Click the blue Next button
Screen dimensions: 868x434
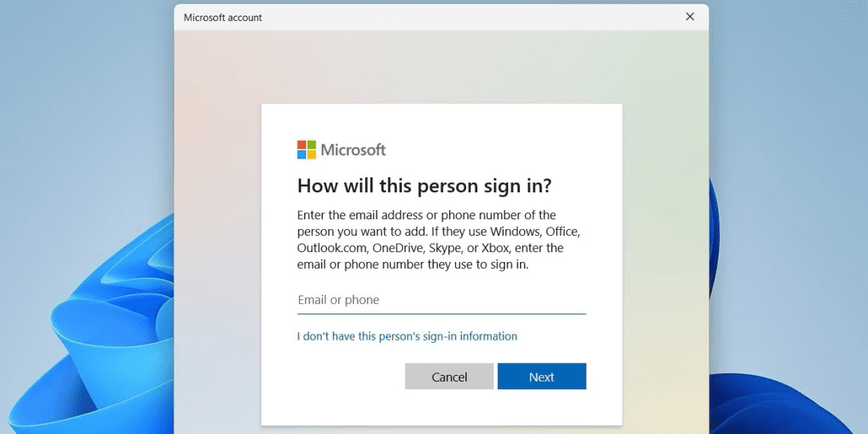click(x=542, y=376)
